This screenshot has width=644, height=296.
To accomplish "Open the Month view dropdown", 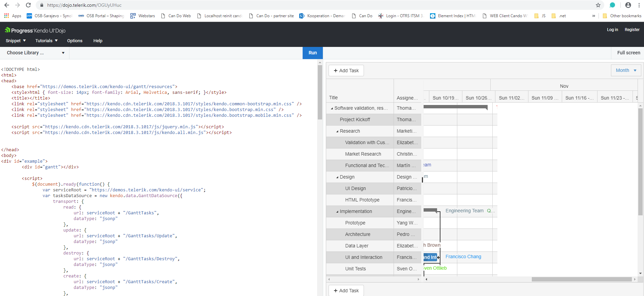I will (x=626, y=71).
